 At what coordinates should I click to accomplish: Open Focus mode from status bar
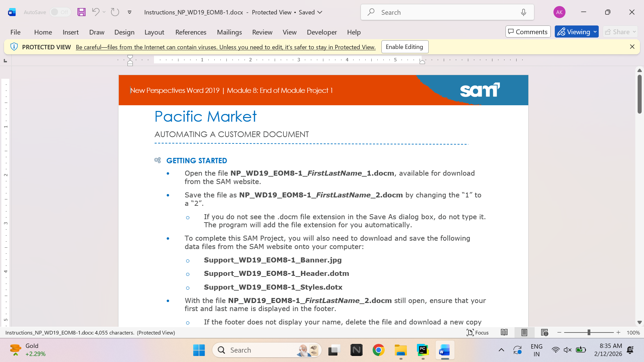478,333
